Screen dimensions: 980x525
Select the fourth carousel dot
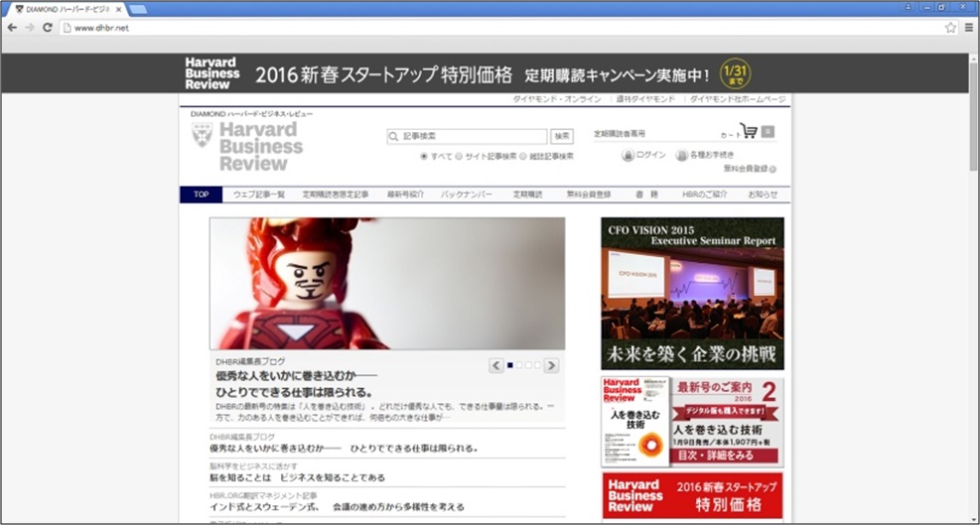tap(537, 365)
